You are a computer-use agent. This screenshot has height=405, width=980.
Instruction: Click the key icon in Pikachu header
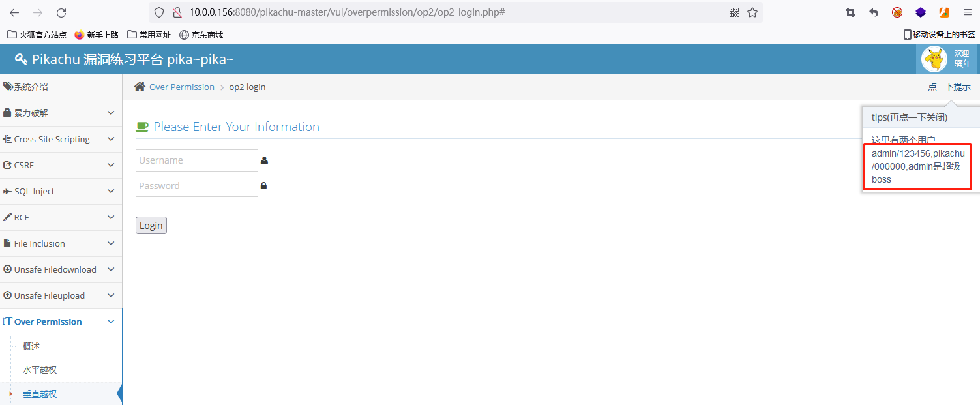click(x=21, y=59)
